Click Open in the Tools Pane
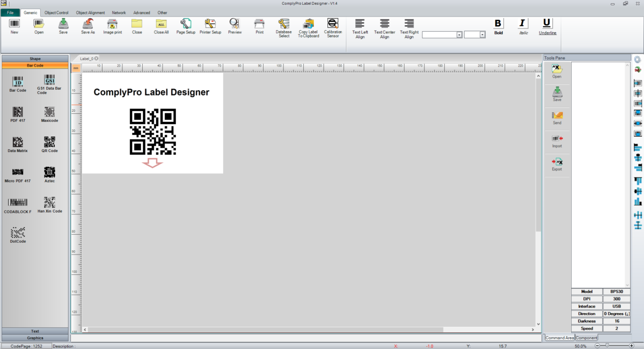Screen dimensions: 644x349 click(557, 71)
